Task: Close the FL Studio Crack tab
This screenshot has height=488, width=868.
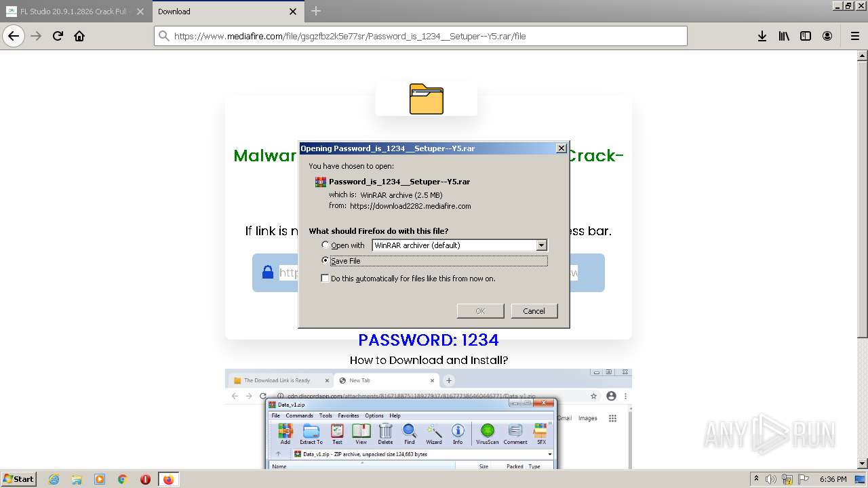Action: click(140, 11)
